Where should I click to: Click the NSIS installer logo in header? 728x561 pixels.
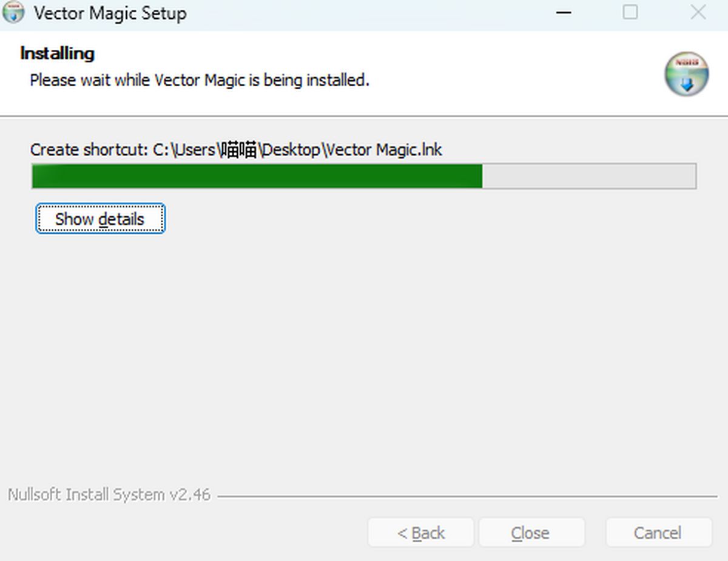click(x=686, y=73)
